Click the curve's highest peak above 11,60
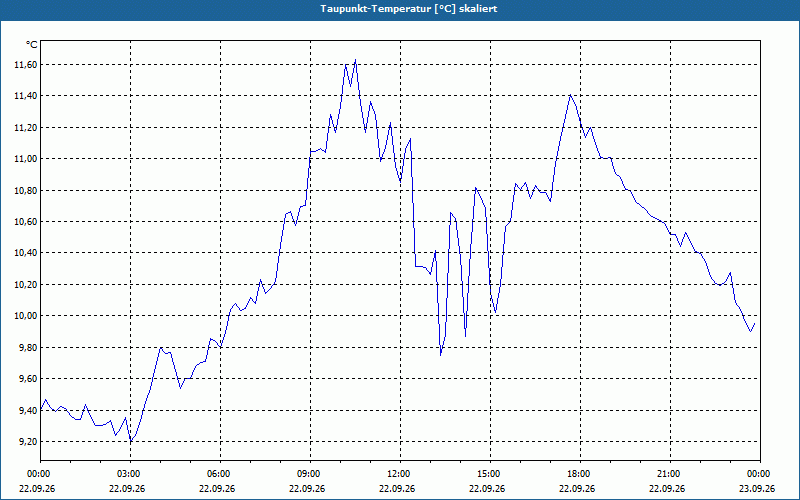 point(355,60)
